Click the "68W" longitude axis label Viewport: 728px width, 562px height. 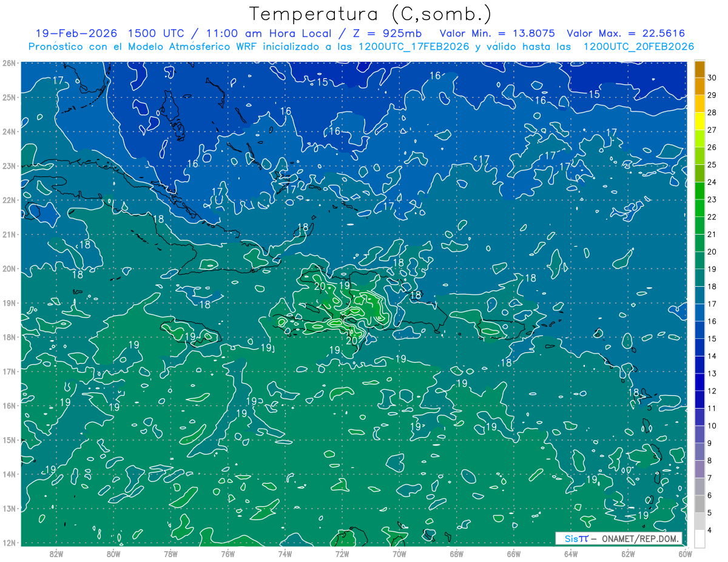(456, 553)
